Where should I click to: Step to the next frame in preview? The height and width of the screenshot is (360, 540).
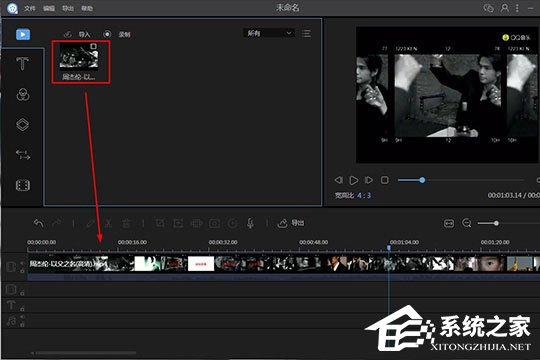click(x=369, y=180)
